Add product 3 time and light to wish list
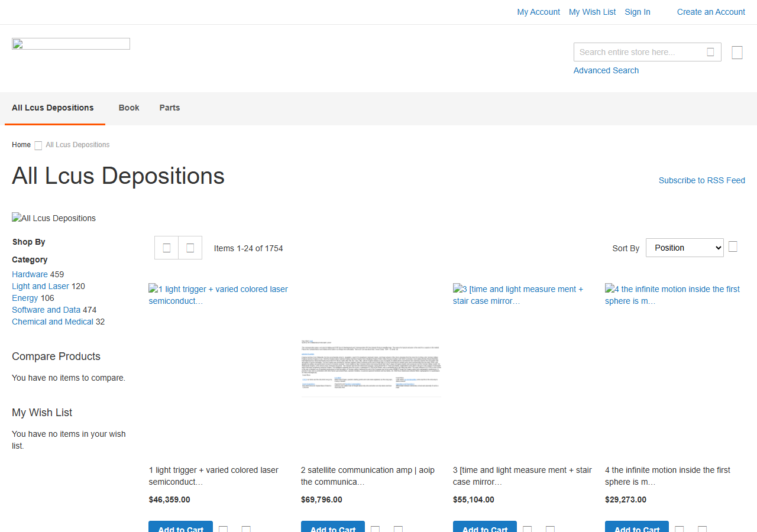 point(527,530)
